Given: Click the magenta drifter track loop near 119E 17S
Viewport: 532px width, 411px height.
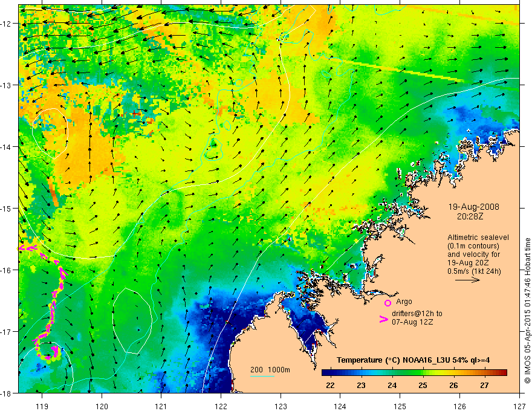Looking at the screenshot, I should pyautogui.click(x=47, y=350).
